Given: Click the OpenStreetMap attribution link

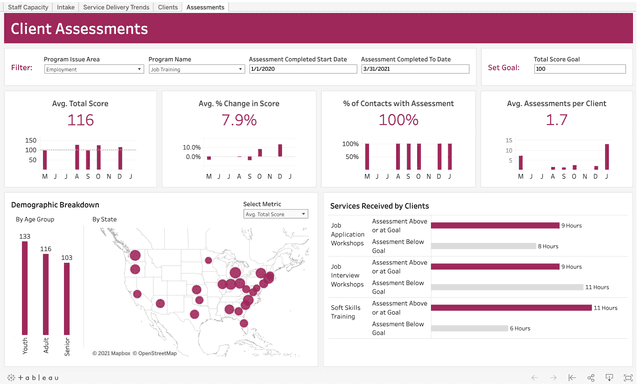Looking at the screenshot, I should tap(155, 353).
